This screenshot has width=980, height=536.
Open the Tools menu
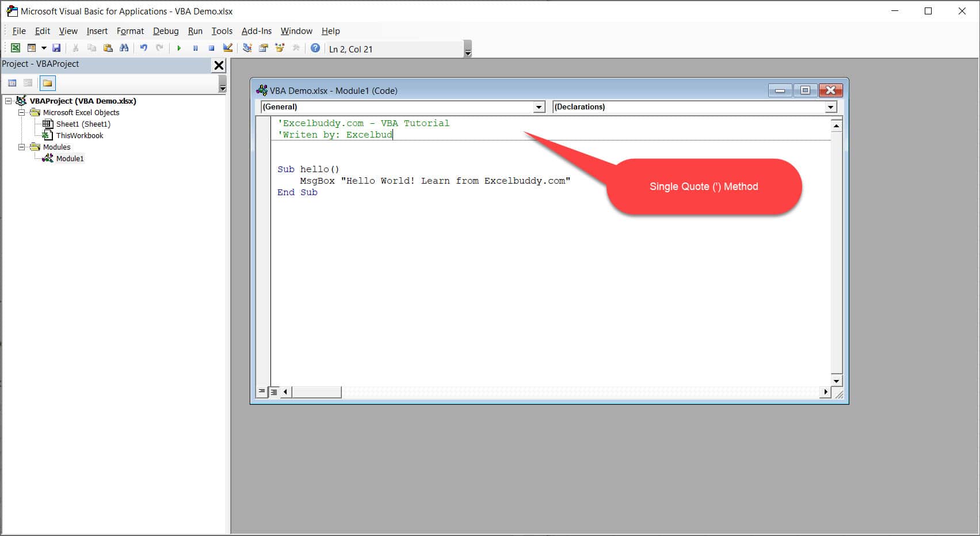(222, 31)
